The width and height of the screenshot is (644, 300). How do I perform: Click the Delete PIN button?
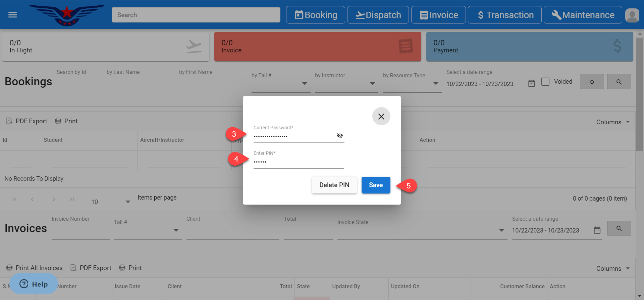click(334, 185)
